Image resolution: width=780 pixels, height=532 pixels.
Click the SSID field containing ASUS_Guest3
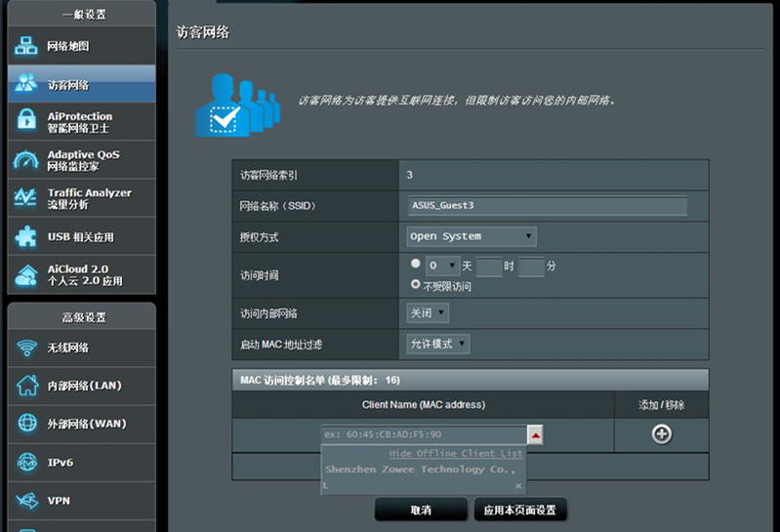[548, 205]
